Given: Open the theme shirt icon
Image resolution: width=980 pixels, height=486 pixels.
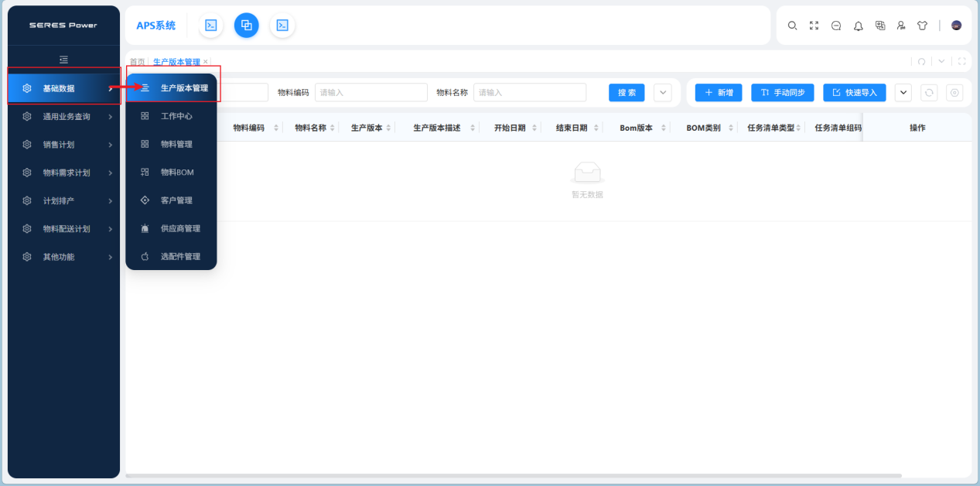Looking at the screenshot, I should click(922, 26).
